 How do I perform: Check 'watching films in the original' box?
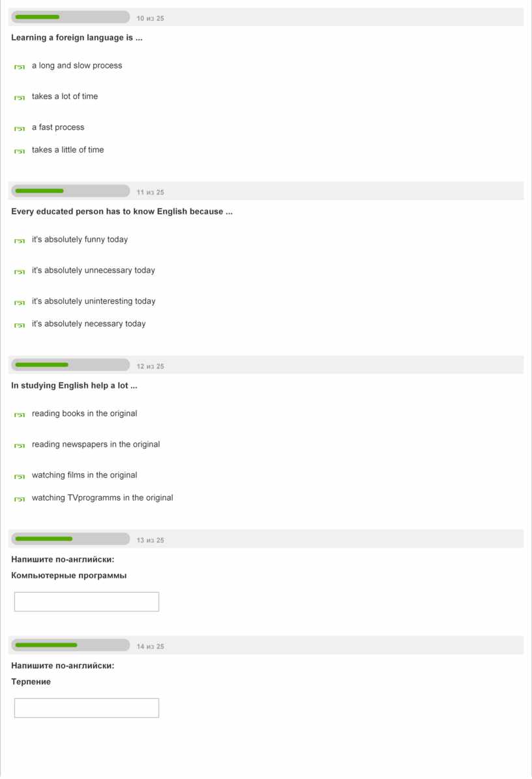click(20, 477)
